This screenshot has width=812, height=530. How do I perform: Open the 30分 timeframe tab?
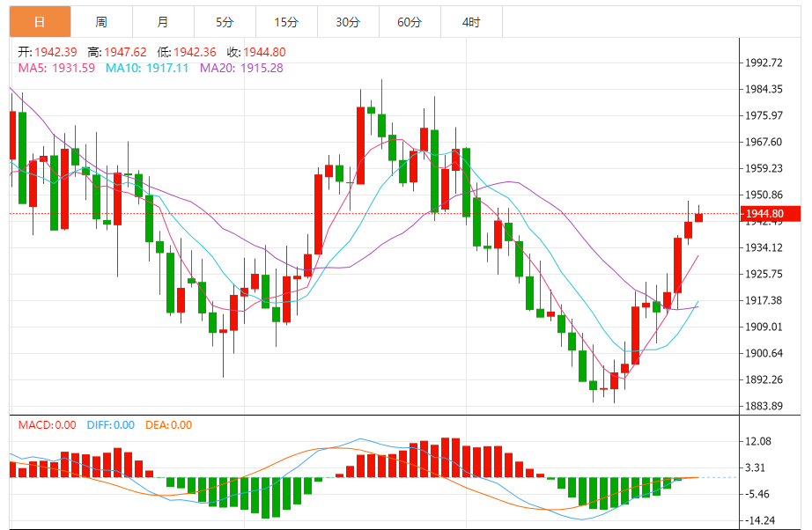pos(348,22)
